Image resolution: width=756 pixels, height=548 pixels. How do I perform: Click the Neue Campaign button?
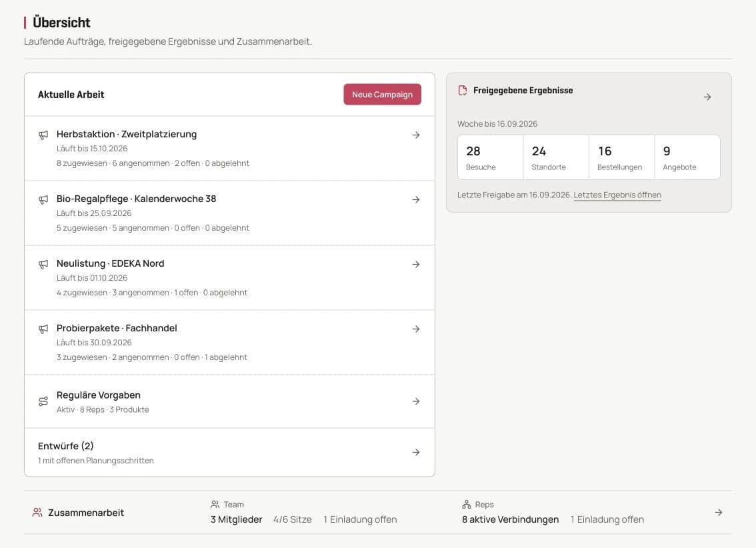tap(382, 95)
